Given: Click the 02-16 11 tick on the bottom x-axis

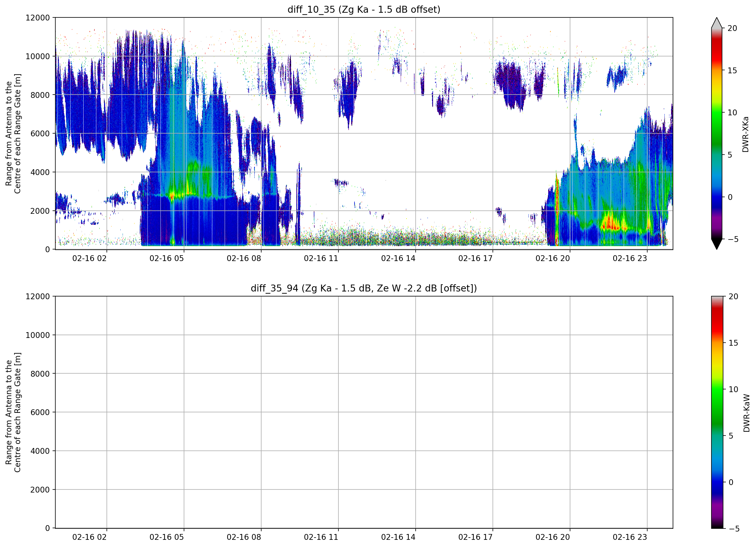Looking at the screenshot, I should 321,537.
